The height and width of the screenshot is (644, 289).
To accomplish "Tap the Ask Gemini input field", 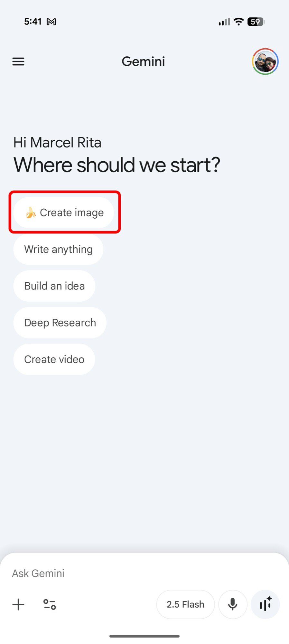I will pyautogui.click(x=38, y=573).
